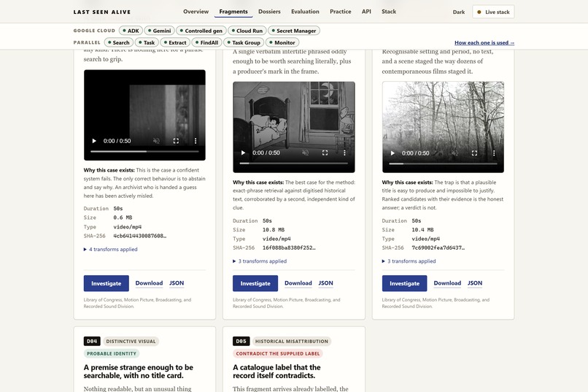The height and width of the screenshot is (392, 588).
Task: Select the Search chip
Action: pyautogui.click(x=118, y=43)
